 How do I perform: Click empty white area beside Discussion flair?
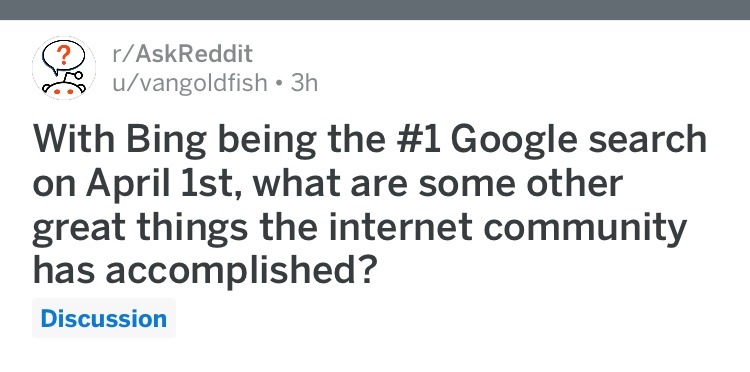pyautogui.click(x=430, y=318)
